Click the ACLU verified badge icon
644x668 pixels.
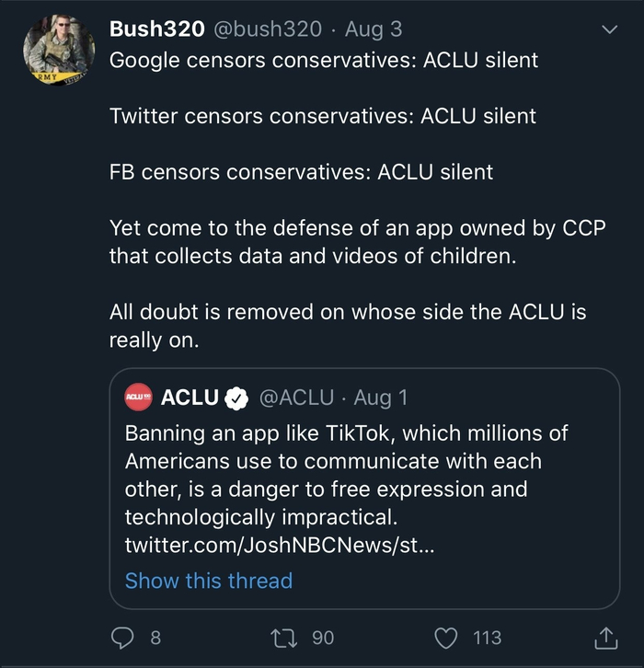[236, 398]
